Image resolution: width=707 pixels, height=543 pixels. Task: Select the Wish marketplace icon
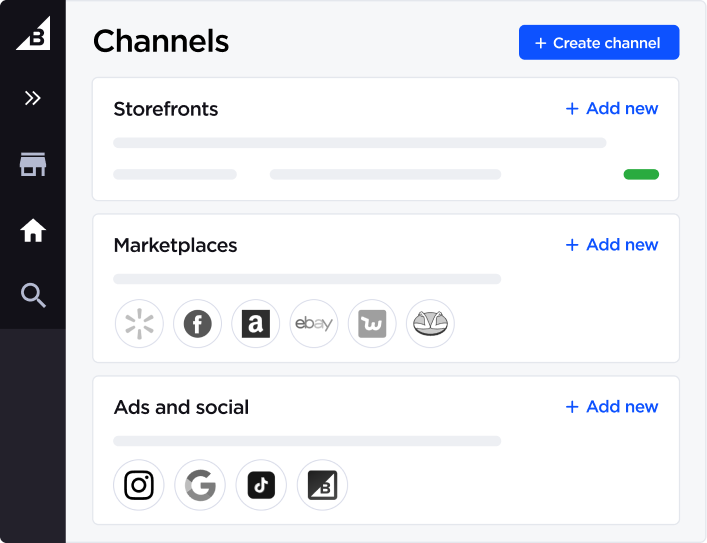(x=372, y=323)
